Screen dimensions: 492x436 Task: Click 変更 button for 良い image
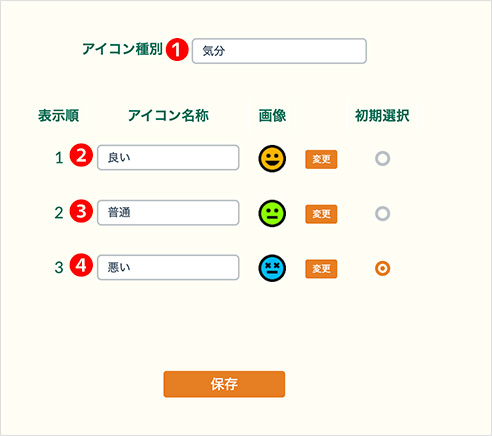coord(321,159)
